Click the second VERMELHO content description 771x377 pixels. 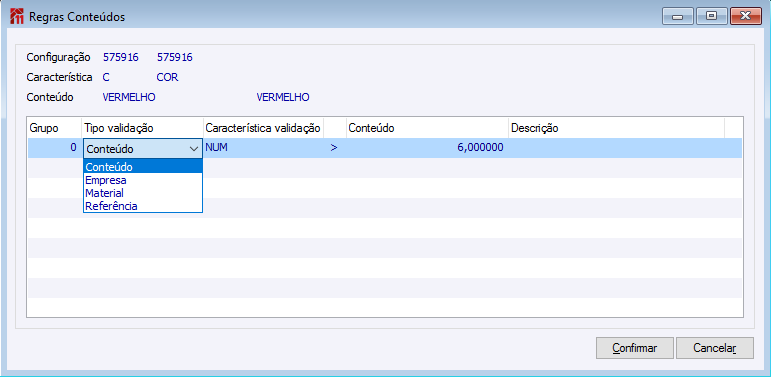[283, 97]
